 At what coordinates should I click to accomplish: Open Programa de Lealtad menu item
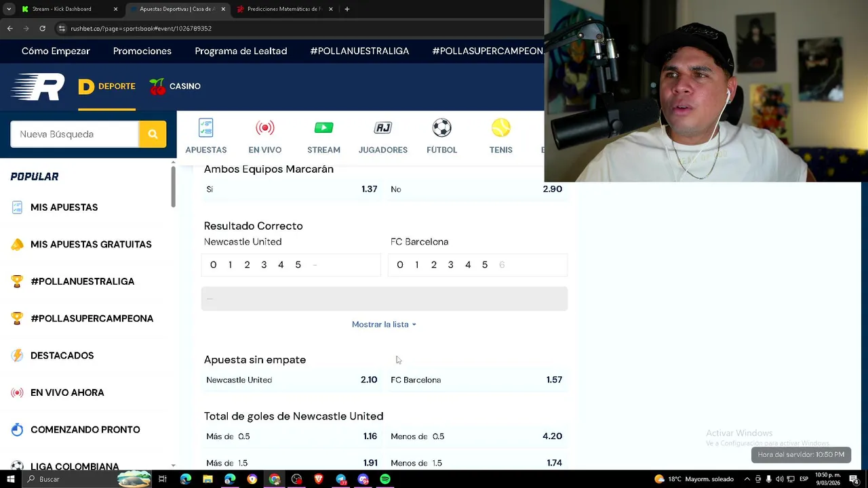click(x=241, y=51)
